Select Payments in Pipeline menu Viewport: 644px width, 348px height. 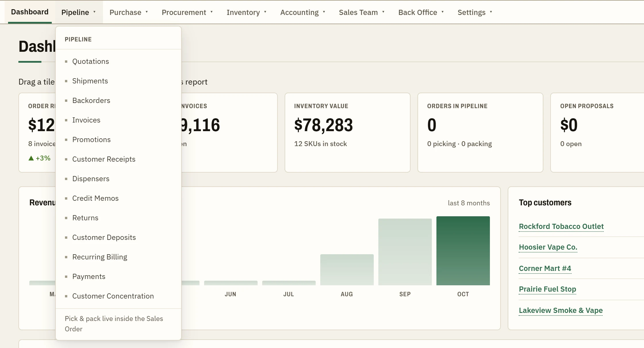pos(118,276)
